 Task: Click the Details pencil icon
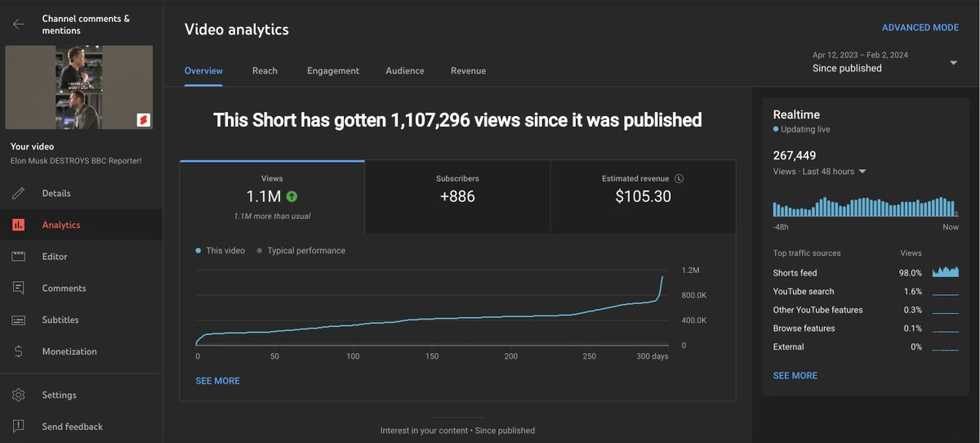coord(19,194)
